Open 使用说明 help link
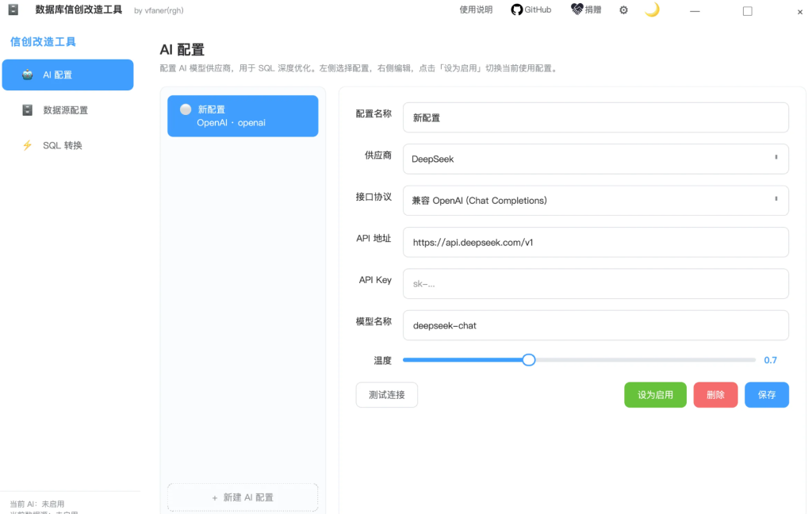This screenshot has width=812, height=514. (x=476, y=10)
